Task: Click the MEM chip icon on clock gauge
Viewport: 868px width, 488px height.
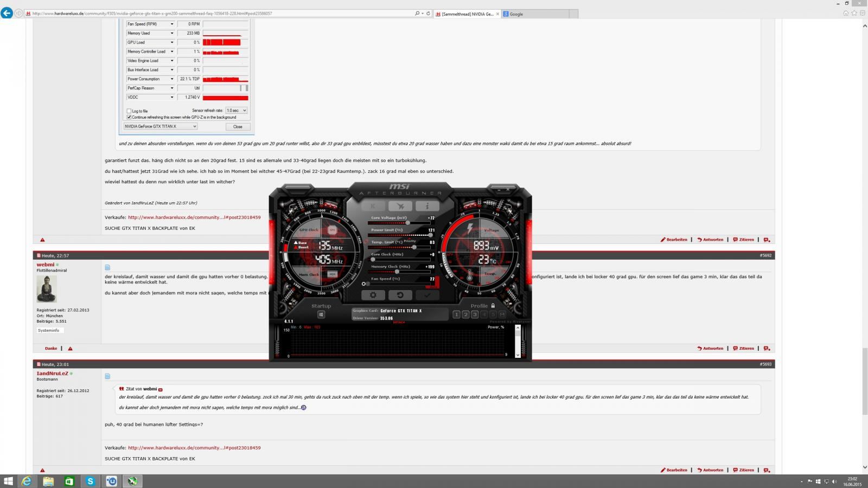Action: [333, 274]
